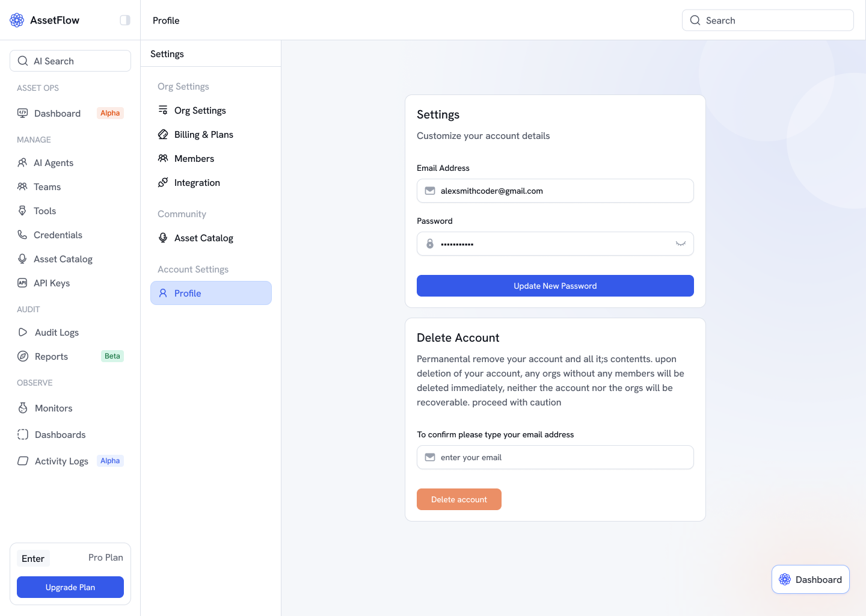Click the AssetFlow logo icon
This screenshot has width=866, height=616.
[x=17, y=20]
